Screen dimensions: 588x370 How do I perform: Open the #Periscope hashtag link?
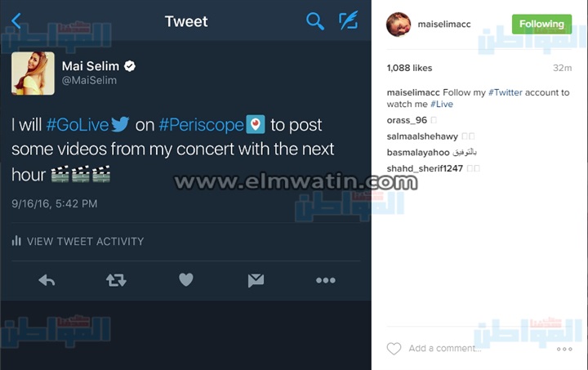(202, 125)
